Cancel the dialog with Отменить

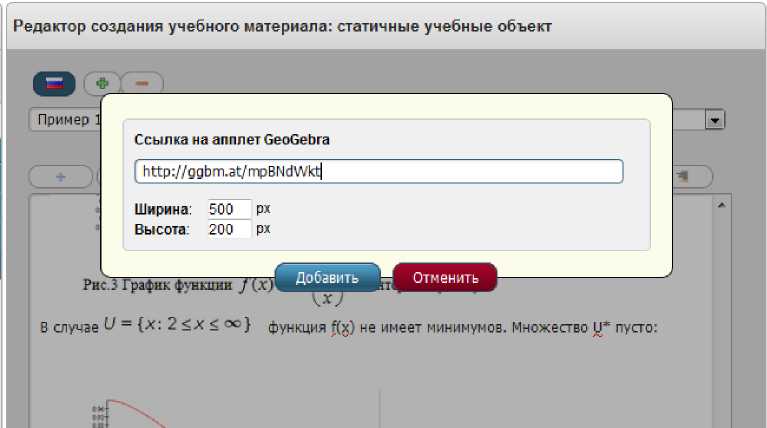pyautogui.click(x=445, y=277)
